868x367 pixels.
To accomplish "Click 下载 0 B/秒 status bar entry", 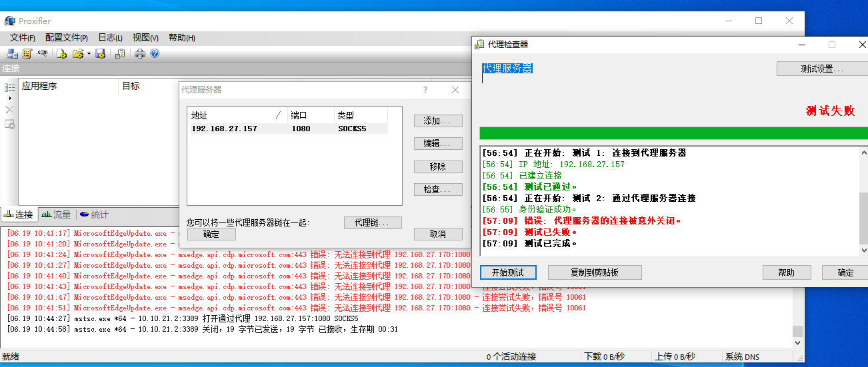I will click(x=604, y=357).
